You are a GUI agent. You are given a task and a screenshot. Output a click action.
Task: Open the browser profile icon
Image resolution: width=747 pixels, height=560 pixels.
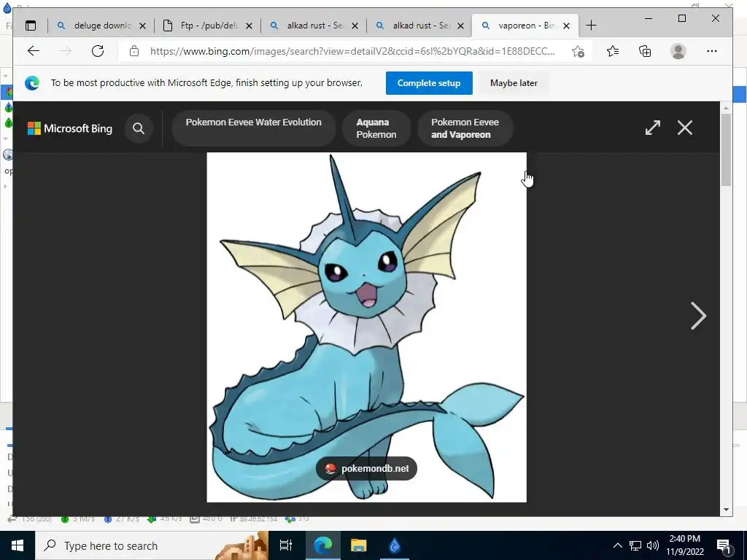point(678,51)
